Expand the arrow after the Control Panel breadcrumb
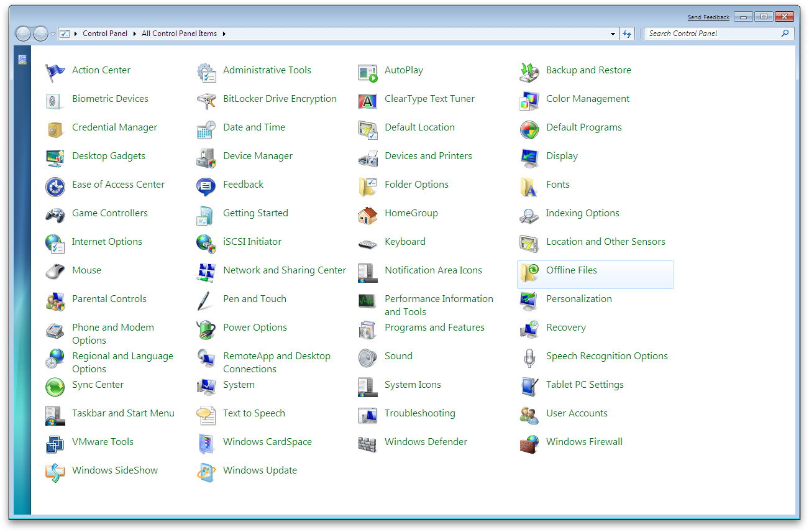Image resolution: width=809 pixels, height=532 pixels. [134, 34]
